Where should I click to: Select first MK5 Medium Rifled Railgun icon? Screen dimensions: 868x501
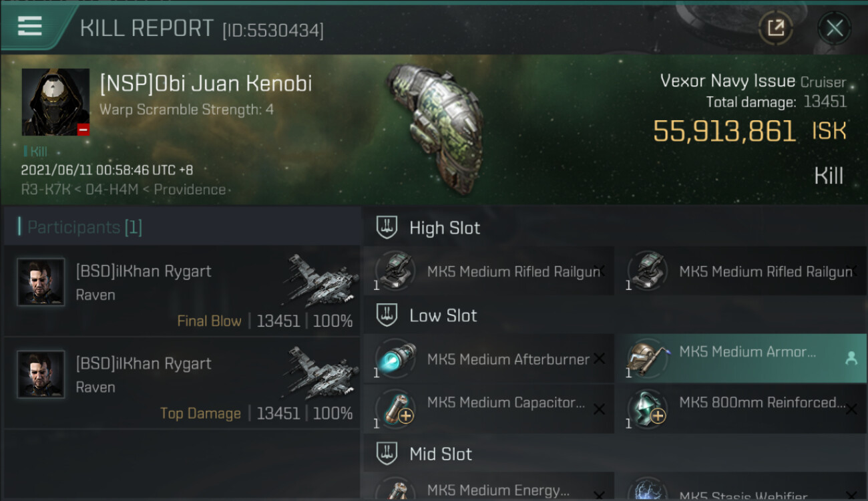pos(395,271)
